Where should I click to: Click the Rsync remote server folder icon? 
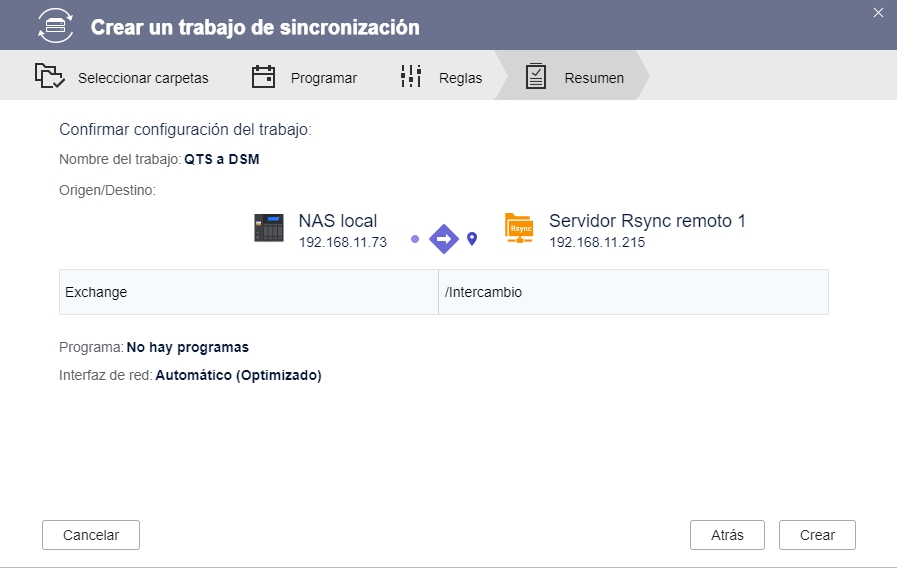pos(519,229)
